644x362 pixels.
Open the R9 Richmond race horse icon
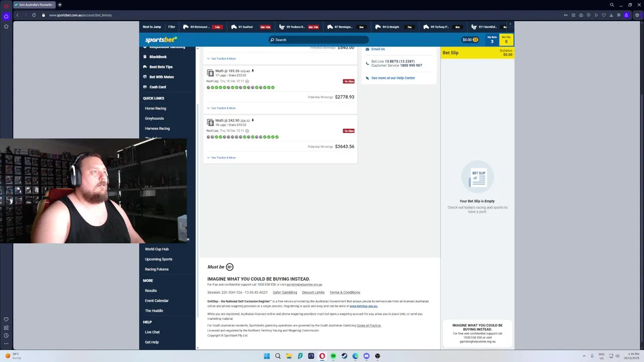click(186, 27)
